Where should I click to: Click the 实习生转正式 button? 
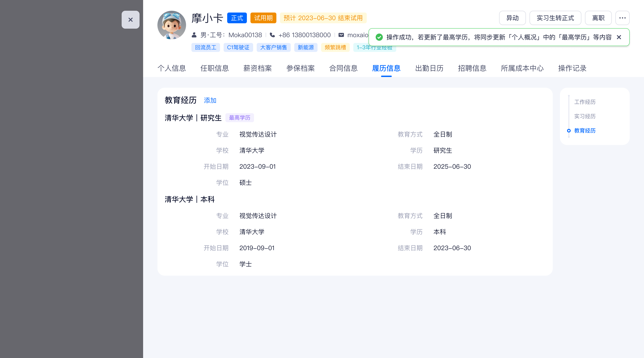coord(555,18)
